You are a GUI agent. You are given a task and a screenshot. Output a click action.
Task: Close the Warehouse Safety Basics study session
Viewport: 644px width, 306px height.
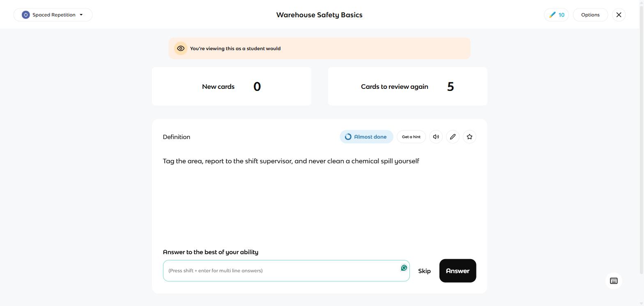(x=619, y=15)
